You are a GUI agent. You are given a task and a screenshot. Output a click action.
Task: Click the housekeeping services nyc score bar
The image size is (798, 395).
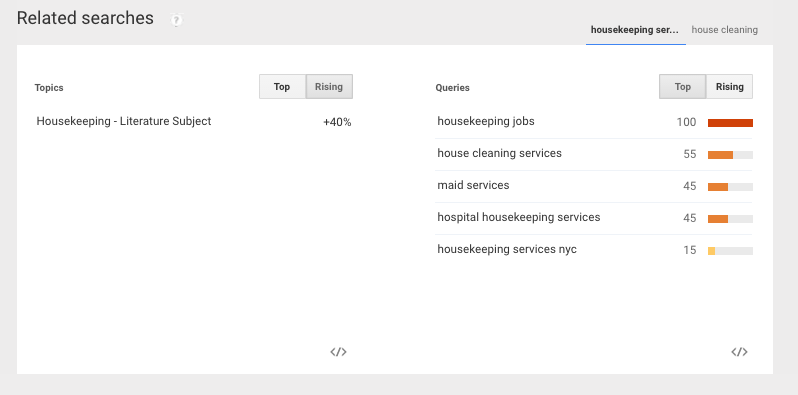(730, 251)
